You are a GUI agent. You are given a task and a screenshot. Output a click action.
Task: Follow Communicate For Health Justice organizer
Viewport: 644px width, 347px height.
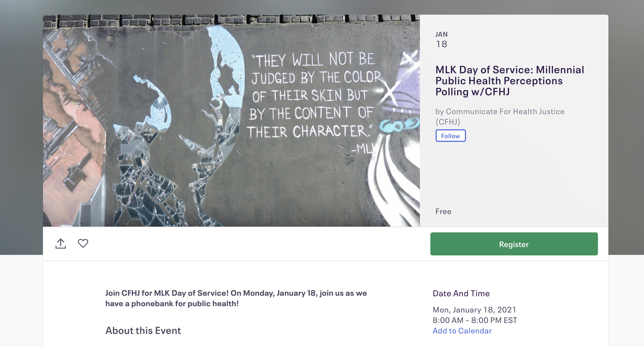pyautogui.click(x=451, y=136)
